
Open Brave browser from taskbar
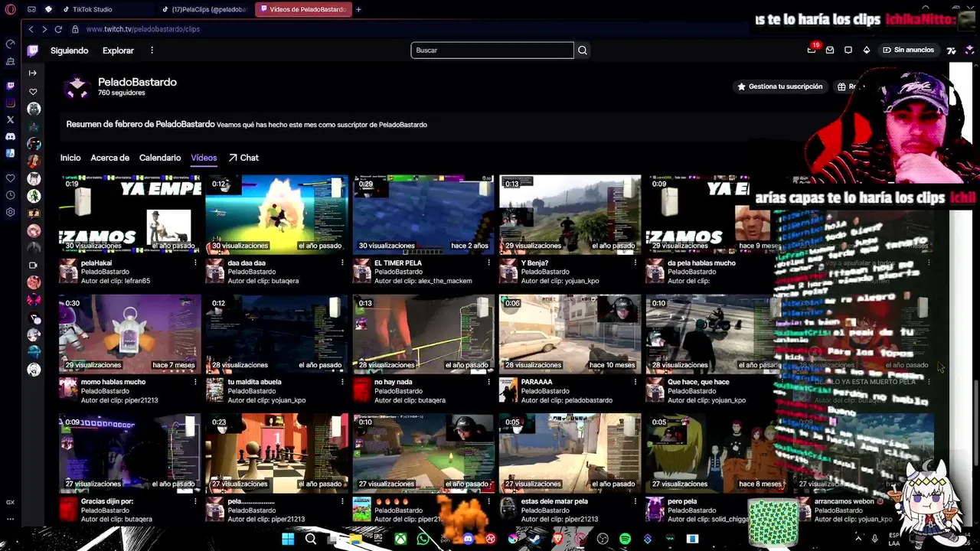pyautogui.click(x=557, y=540)
